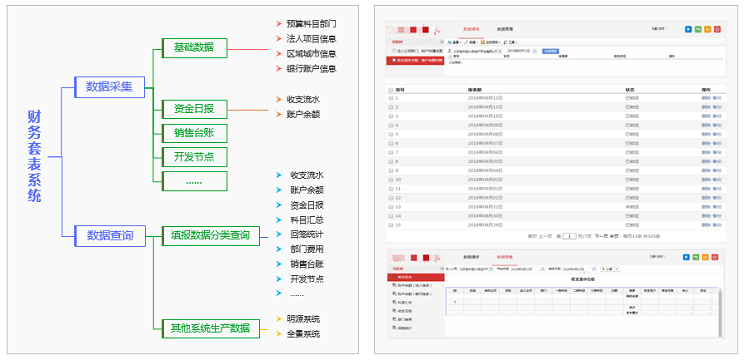Click the red icon in the upper form header

717,29
